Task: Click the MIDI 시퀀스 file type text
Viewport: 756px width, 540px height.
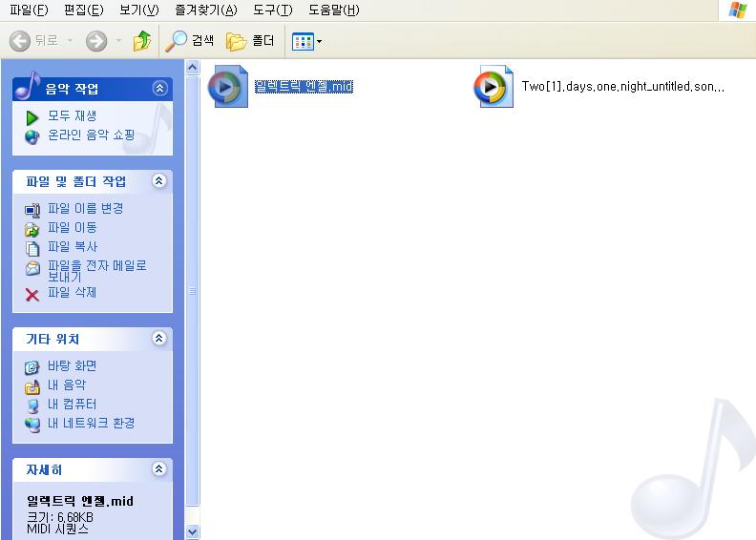Action: (x=58, y=529)
